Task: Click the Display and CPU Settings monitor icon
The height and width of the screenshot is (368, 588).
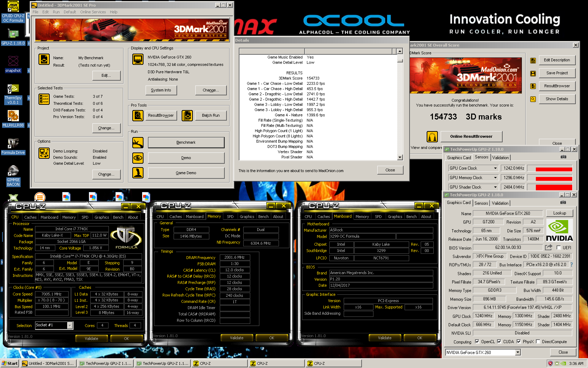Action: coord(138,59)
